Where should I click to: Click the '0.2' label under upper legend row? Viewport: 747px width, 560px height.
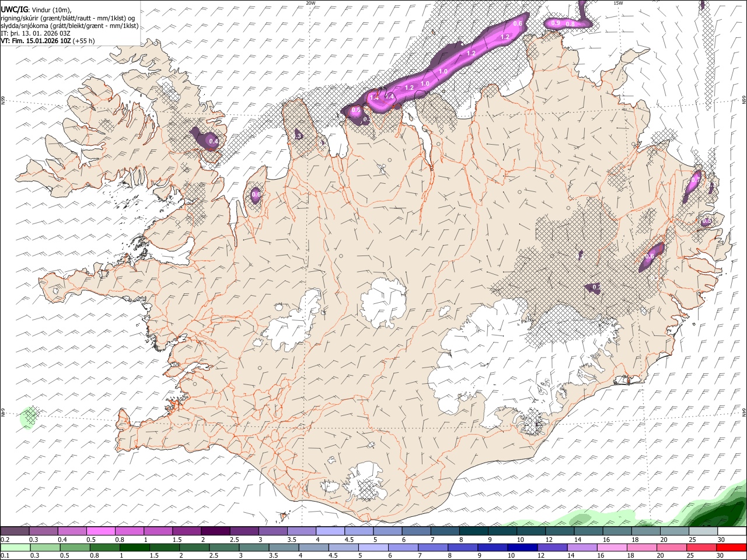(5, 540)
